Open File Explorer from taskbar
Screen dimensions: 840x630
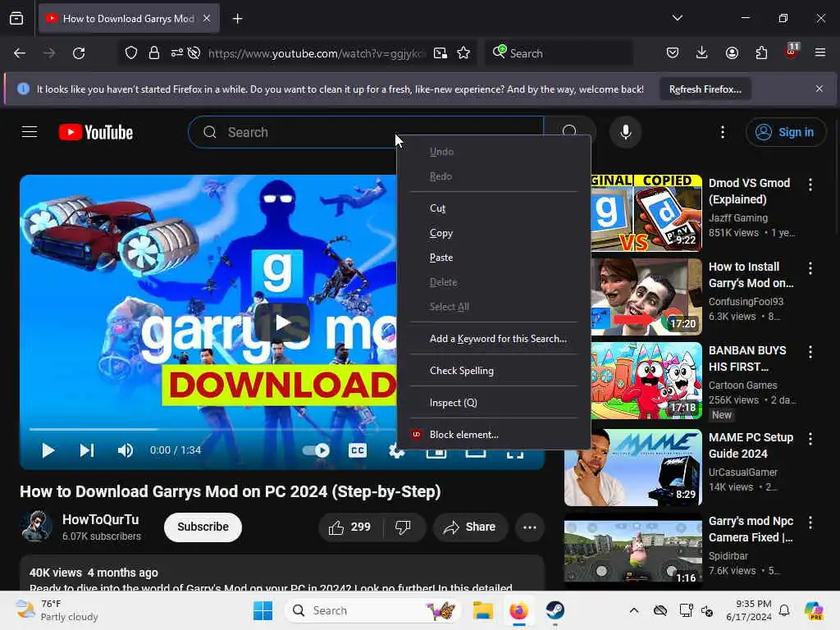click(x=482, y=610)
